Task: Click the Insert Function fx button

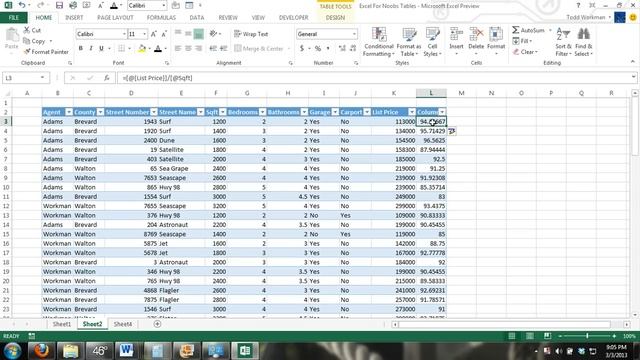Action: click(x=107, y=78)
